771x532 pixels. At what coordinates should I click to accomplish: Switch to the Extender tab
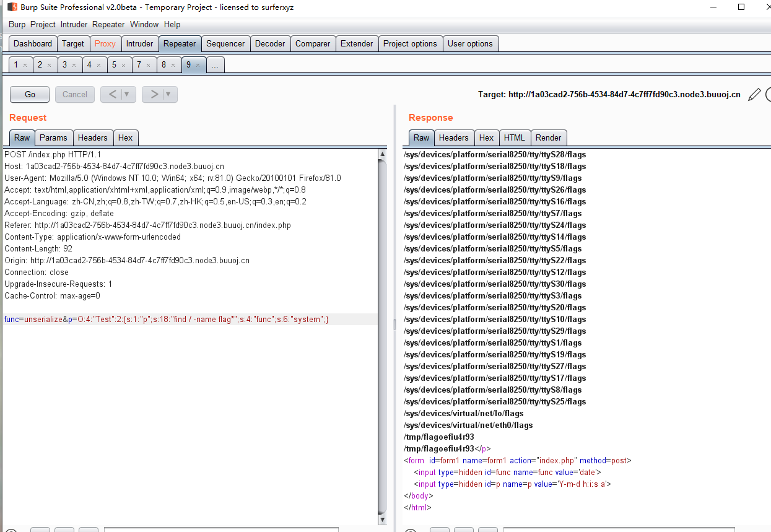pyautogui.click(x=357, y=44)
